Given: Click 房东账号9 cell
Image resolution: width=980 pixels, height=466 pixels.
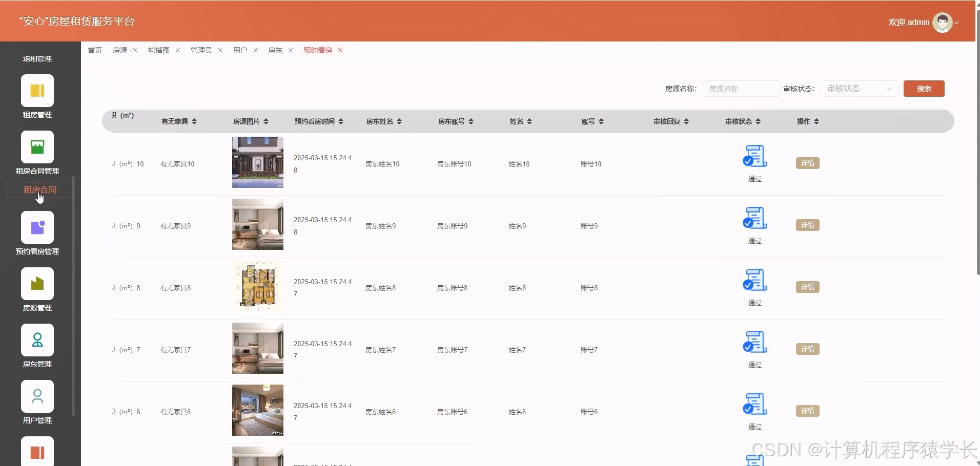Looking at the screenshot, I should point(452,226).
